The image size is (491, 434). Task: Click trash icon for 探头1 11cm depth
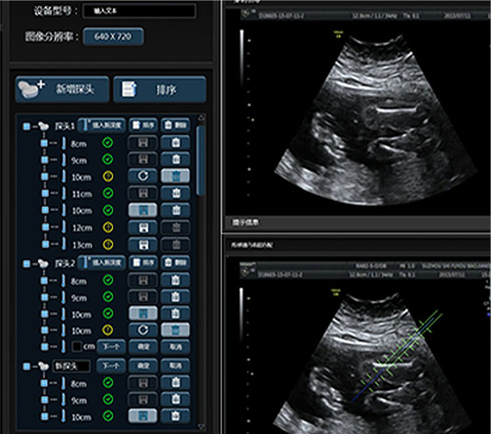pyautogui.click(x=175, y=193)
